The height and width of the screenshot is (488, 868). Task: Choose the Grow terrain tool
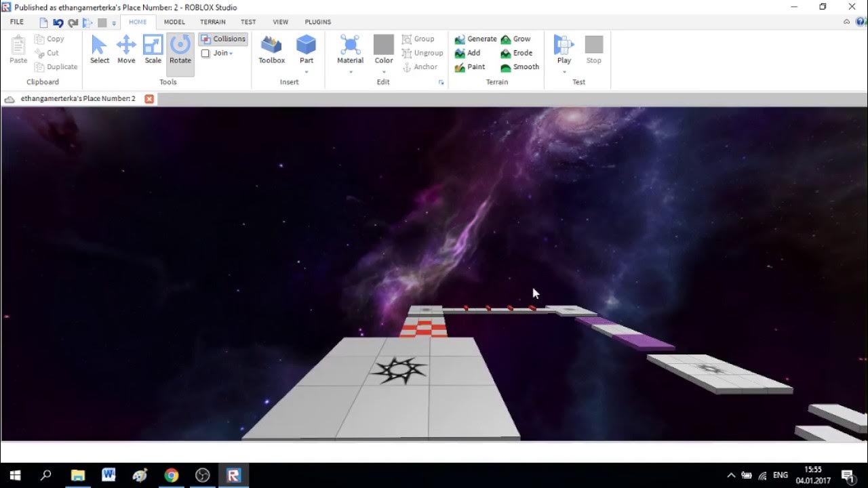point(515,39)
